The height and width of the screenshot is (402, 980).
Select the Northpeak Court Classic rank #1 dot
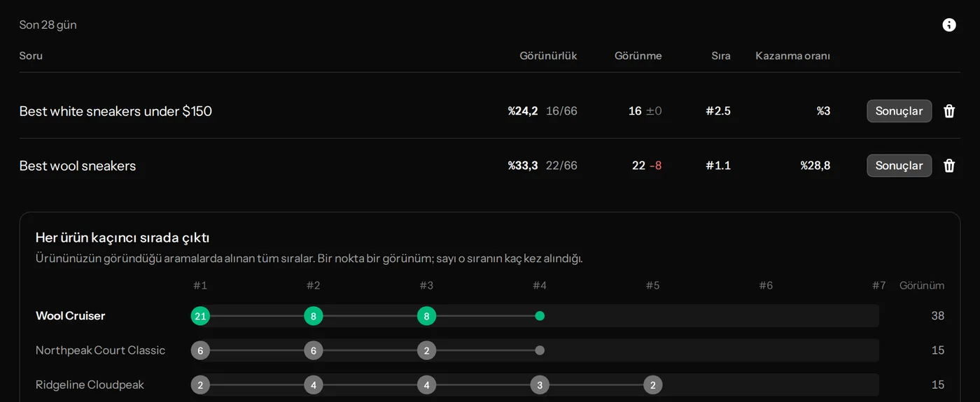point(200,350)
